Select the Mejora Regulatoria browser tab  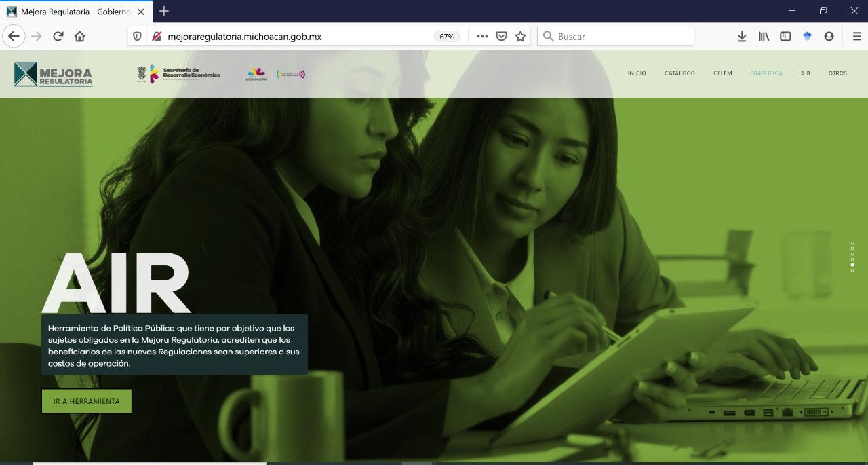pyautogui.click(x=76, y=12)
